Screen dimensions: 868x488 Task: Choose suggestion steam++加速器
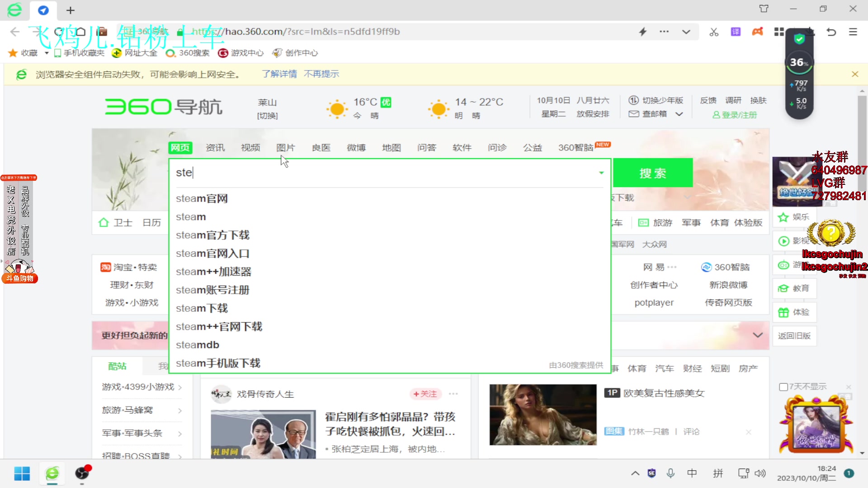coord(213,272)
